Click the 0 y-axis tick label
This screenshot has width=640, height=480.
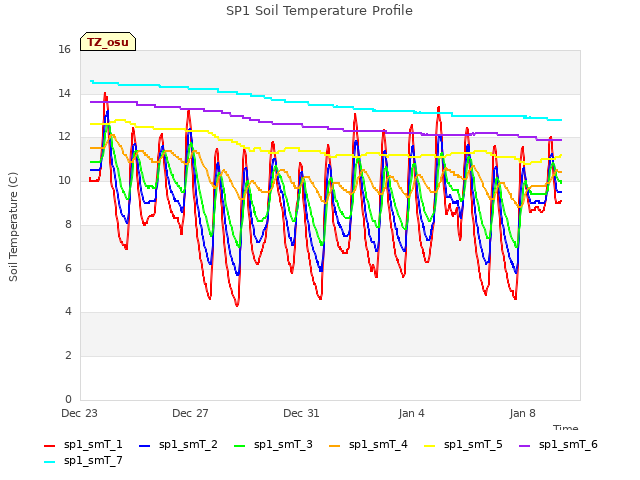[68, 399]
